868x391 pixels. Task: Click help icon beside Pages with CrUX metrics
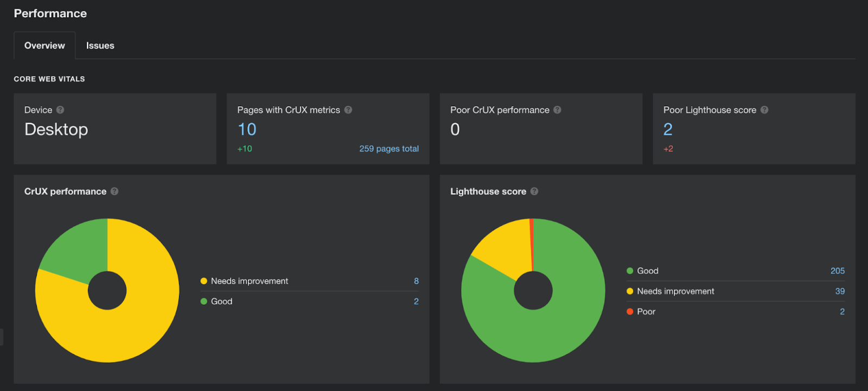coord(348,110)
